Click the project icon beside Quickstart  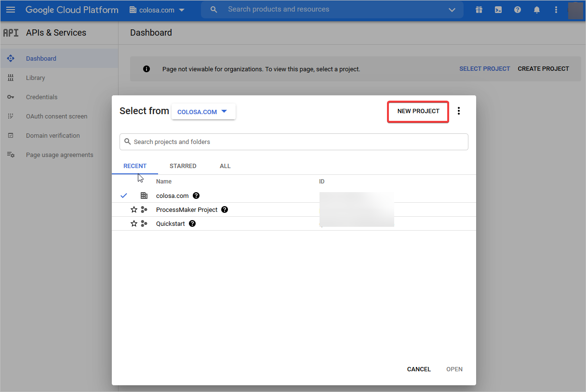tap(144, 223)
